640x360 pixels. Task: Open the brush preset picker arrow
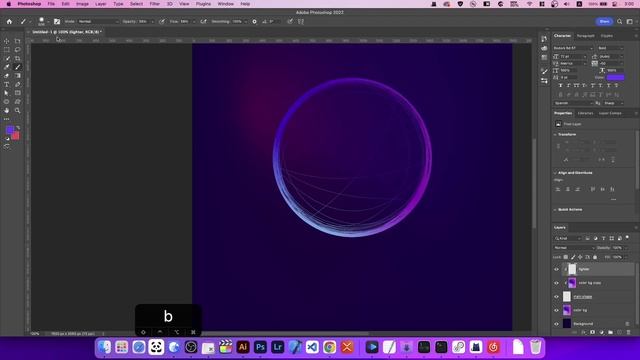[x=48, y=22]
